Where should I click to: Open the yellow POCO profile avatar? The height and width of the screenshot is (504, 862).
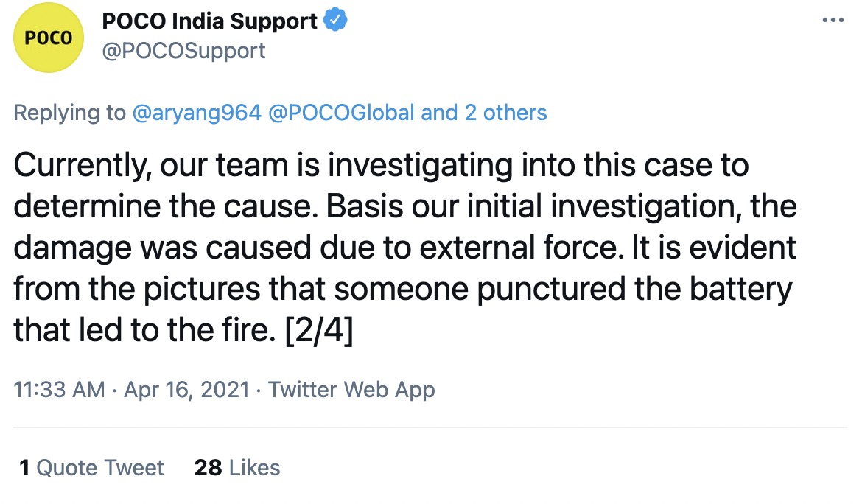49,38
